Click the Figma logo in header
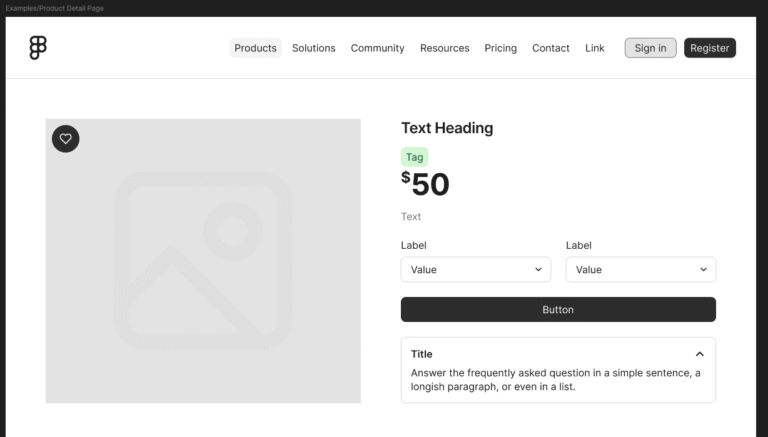Viewport: 768px width, 437px height. click(38, 47)
